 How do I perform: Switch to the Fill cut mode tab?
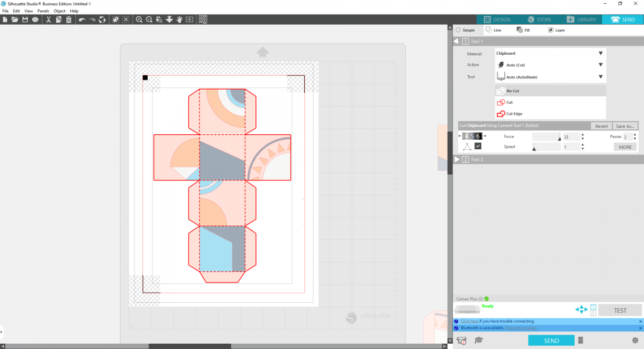pos(523,30)
